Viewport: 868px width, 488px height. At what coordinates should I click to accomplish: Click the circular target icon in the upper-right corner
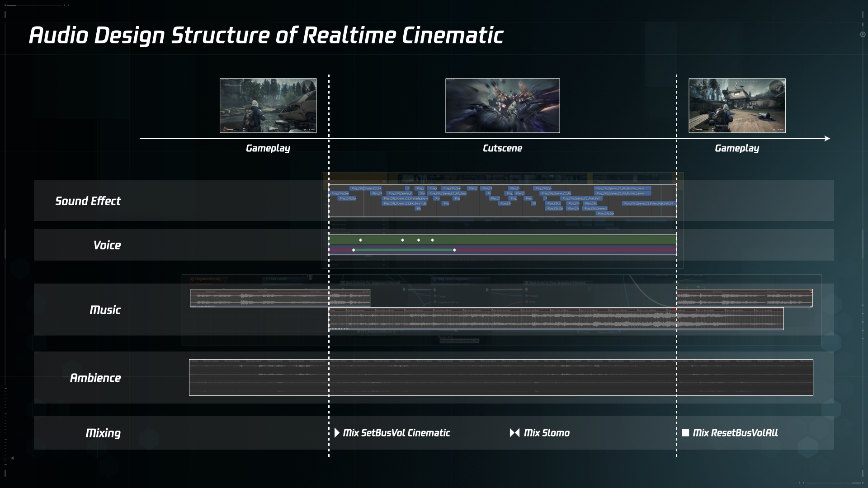tap(863, 34)
